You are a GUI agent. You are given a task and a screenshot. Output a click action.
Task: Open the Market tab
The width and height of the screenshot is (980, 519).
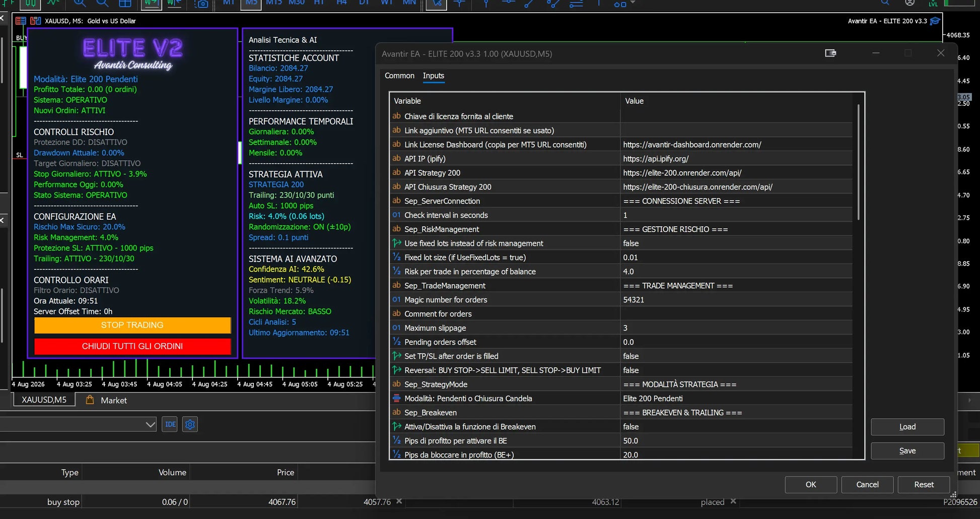point(106,400)
